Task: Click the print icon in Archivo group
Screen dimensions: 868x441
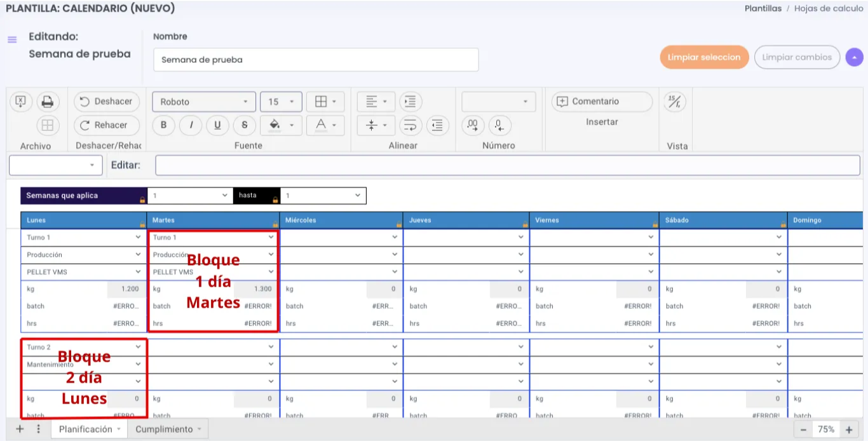Action: click(x=47, y=102)
